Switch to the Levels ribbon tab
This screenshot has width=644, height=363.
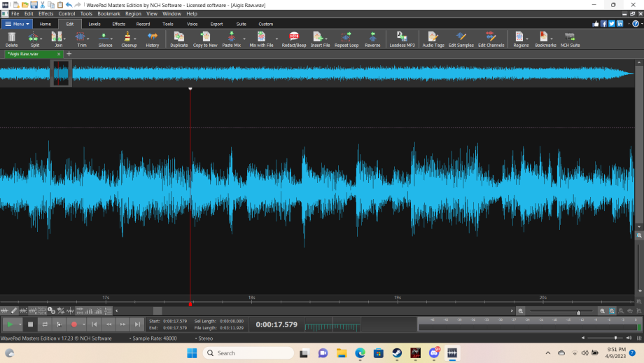pos(94,24)
